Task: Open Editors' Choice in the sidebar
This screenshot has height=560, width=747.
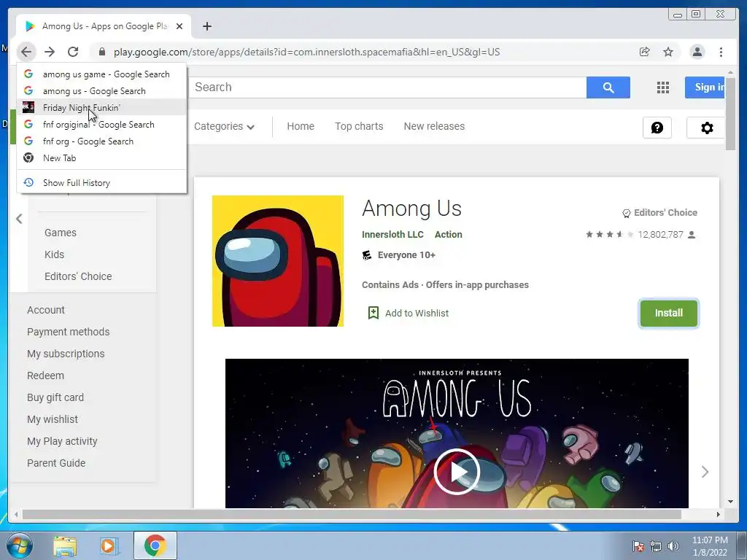Action: pos(78,276)
